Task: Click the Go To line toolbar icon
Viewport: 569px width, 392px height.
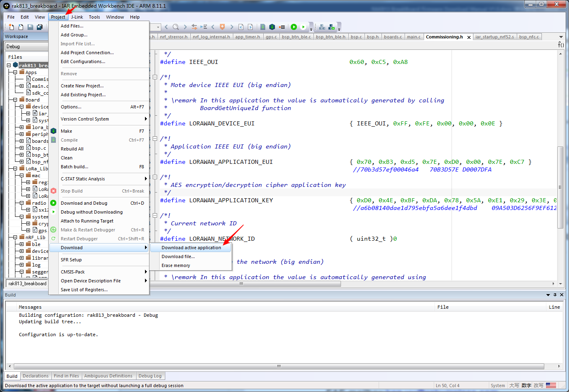Action: pos(204,27)
